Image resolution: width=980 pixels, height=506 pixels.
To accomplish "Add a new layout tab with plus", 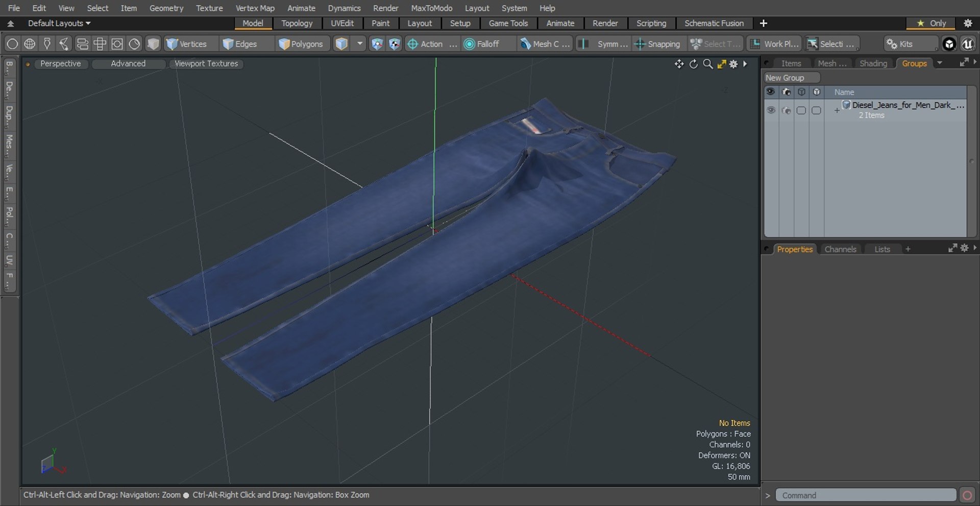I will click(x=763, y=23).
